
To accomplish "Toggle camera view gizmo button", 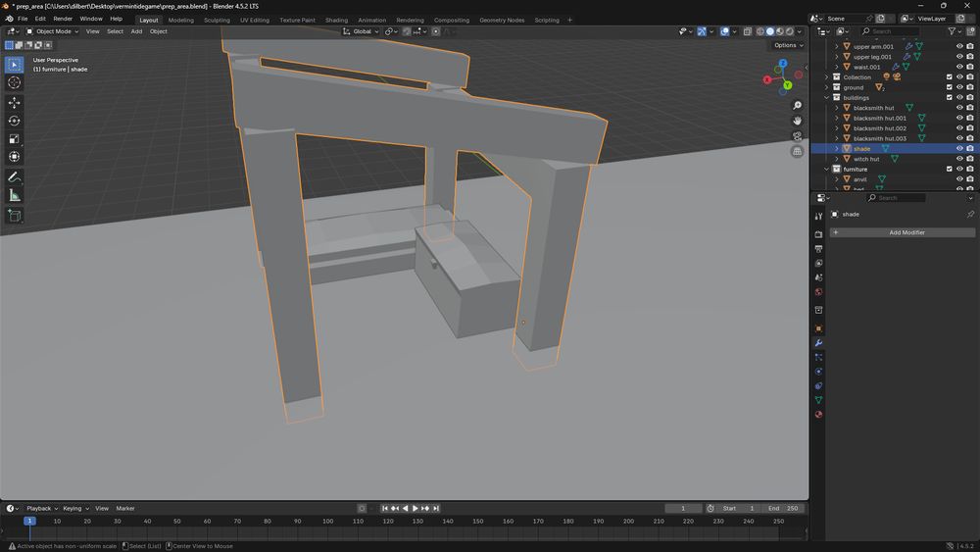I will pyautogui.click(x=798, y=136).
